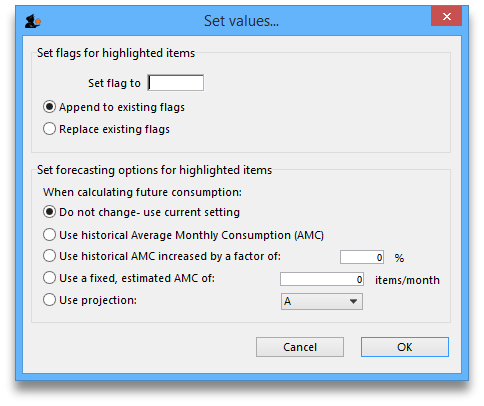Image resolution: width=484 pixels, height=406 pixels.
Task: Click the percent factor input field
Action: point(362,257)
